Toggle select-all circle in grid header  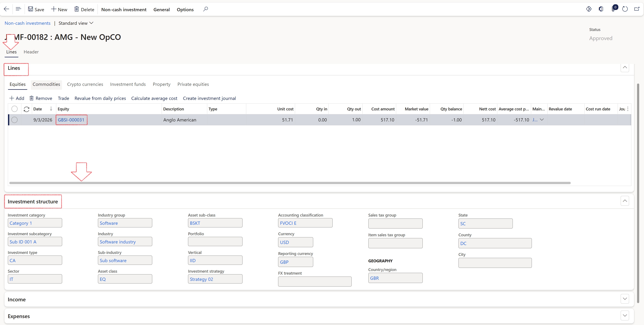tap(14, 109)
